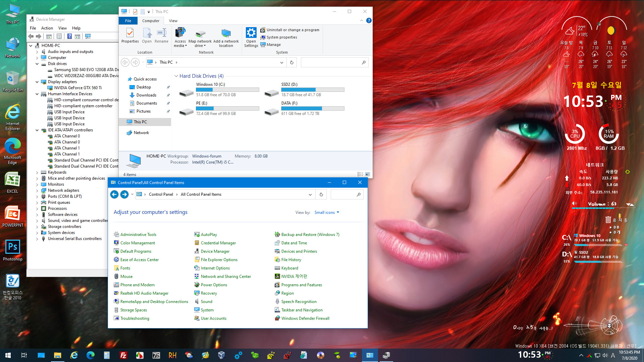The image size is (644, 362).
Task: Click the large icons view icon in This PC status bar
Action: (368, 174)
